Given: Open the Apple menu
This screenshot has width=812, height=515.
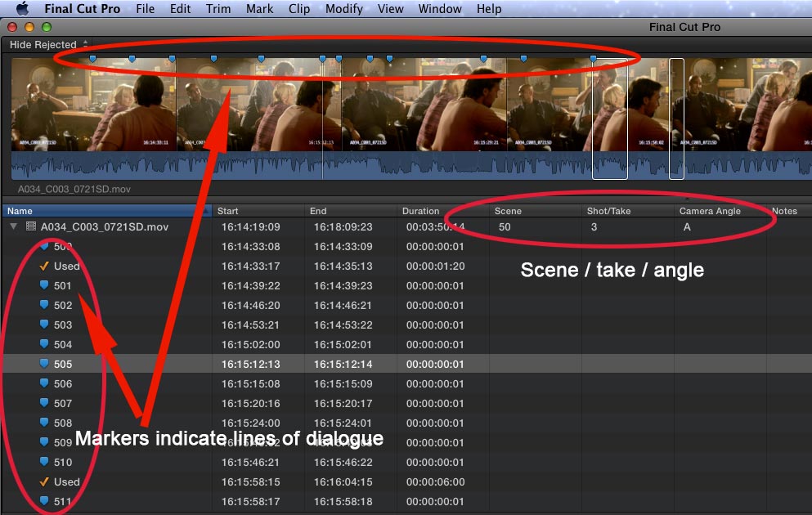Looking at the screenshot, I should pos(22,8).
